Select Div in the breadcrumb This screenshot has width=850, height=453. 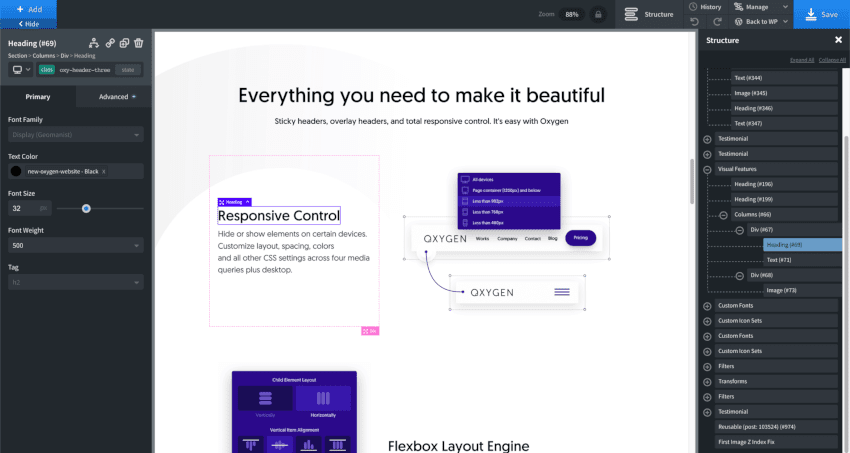pos(65,56)
